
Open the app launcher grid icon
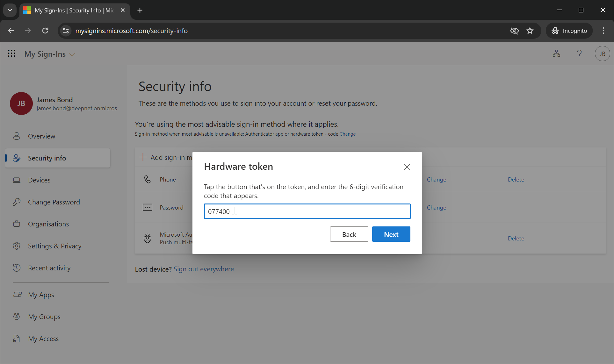tap(11, 54)
